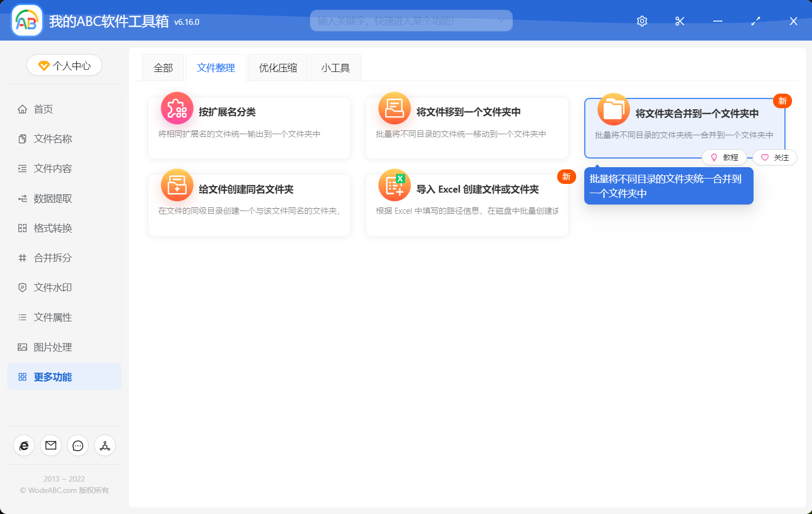This screenshot has width=812, height=514.
Task: Open the mail envelope icon at bottom left
Action: point(51,445)
